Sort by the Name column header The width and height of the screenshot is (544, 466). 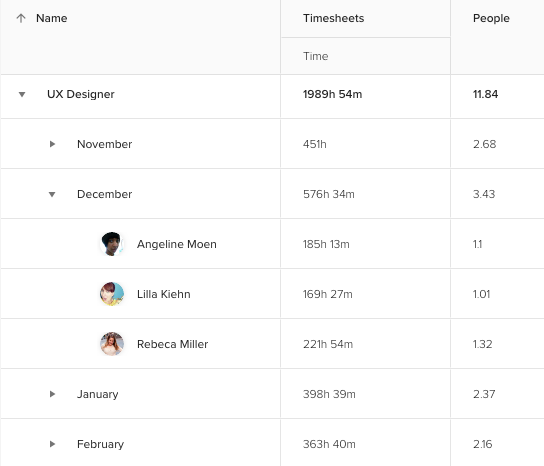[x=52, y=18]
